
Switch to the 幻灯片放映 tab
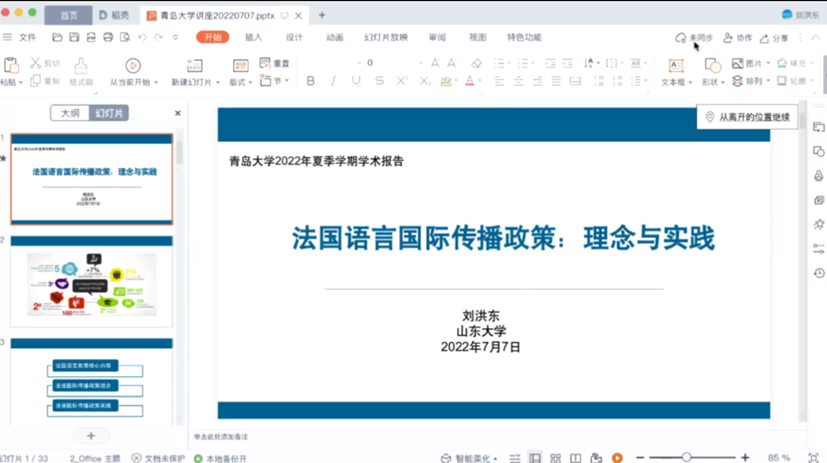[385, 37]
